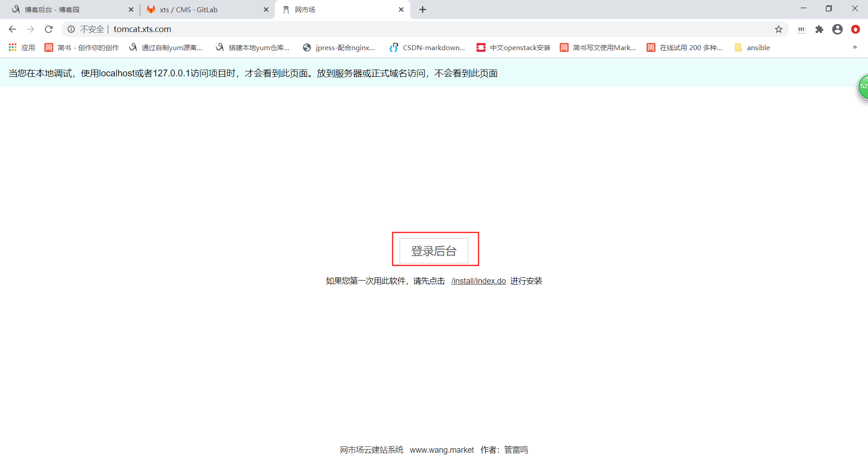The height and width of the screenshot is (464, 868).
Task: Open the 简书写文使用Mark... bookmark
Action: pos(598,47)
